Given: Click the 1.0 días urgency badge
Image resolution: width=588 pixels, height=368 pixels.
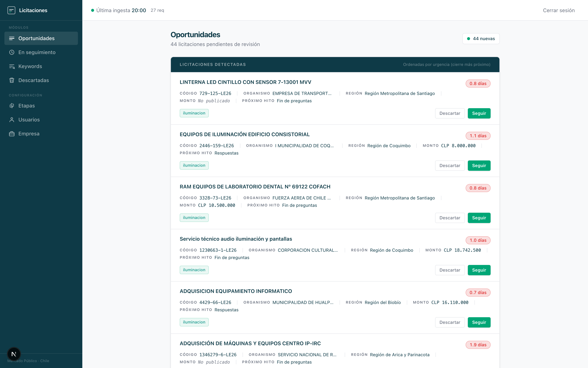Looking at the screenshot, I should (478, 240).
